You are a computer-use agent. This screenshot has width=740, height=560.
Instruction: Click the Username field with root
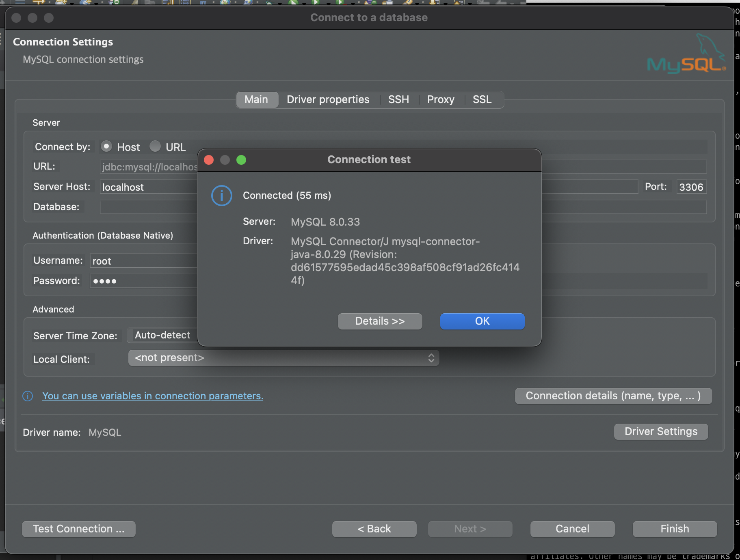pyautogui.click(x=144, y=261)
